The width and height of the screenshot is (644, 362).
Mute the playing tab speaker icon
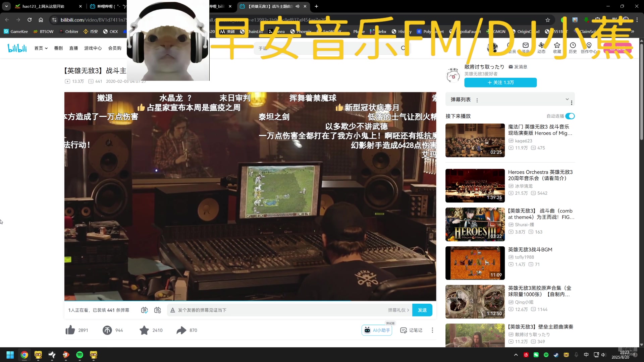(x=298, y=6)
